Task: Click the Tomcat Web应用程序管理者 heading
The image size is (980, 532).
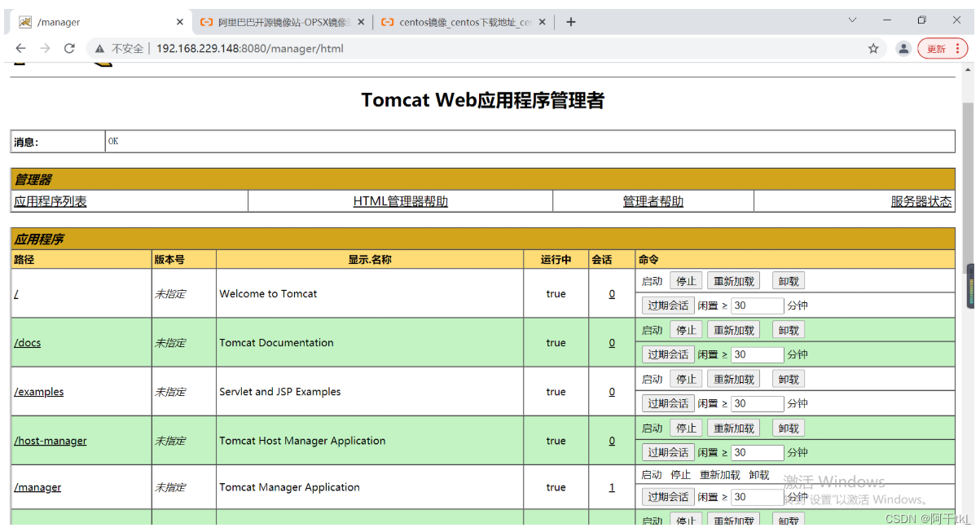Action: pyautogui.click(x=482, y=100)
